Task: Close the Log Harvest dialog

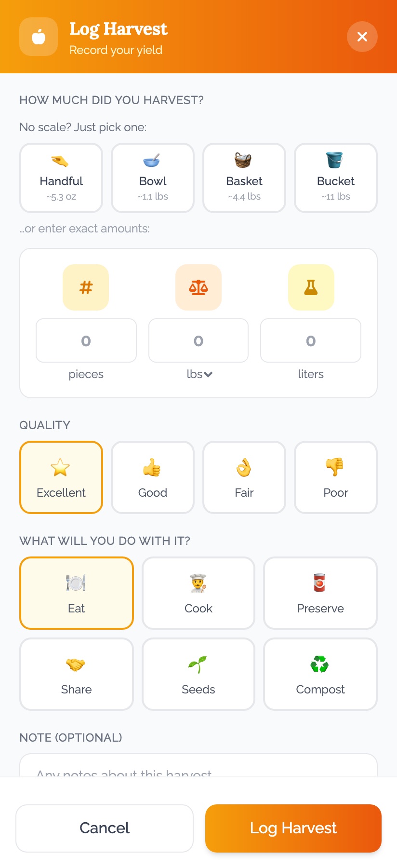Action: (x=362, y=37)
